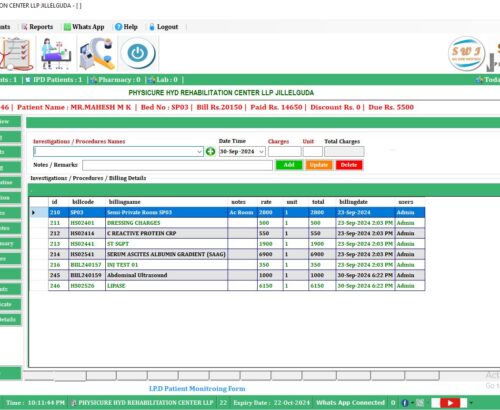The width and height of the screenshot is (500, 410).
Task: Click the I.P.D Patient Monitroing Form label
Action: tap(197, 389)
